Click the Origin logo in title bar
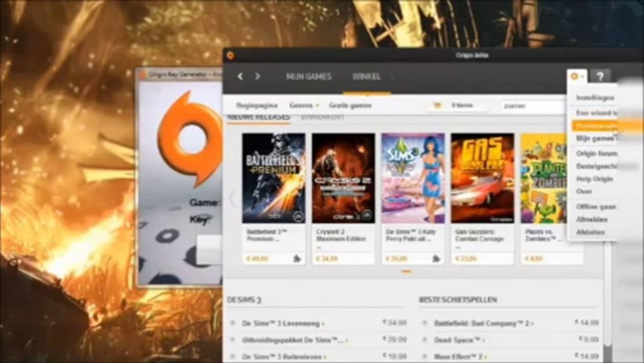The width and height of the screenshot is (644, 363). click(x=230, y=55)
